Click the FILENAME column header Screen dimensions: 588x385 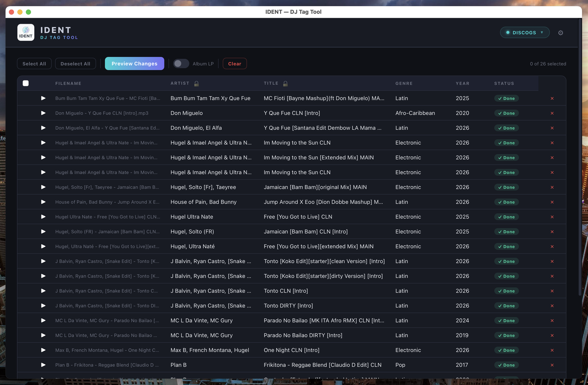click(x=68, y=84)
